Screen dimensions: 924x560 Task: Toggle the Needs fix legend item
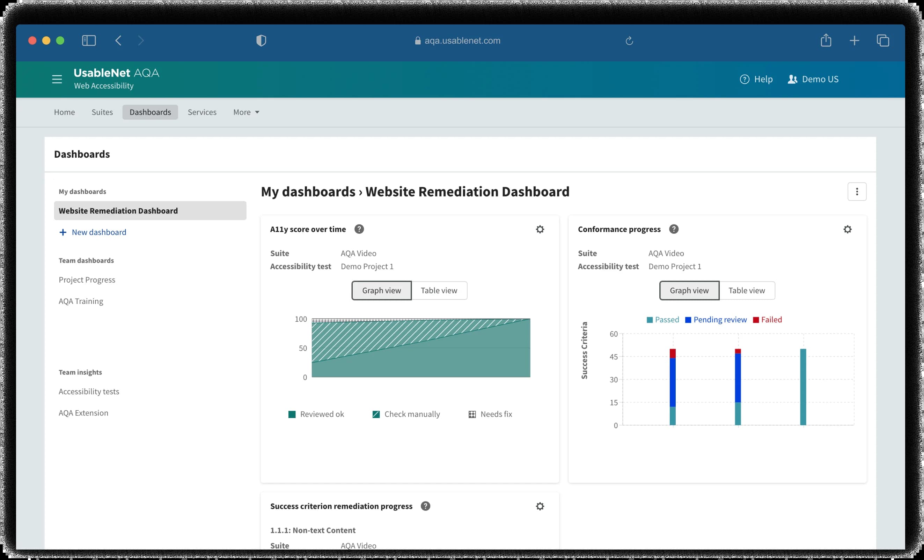point(490,414)
